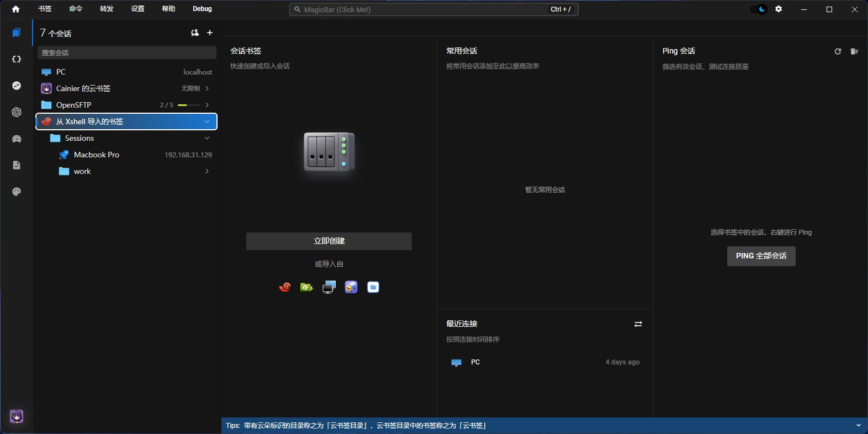Import from the green folder icon

[x=306, y=287]
